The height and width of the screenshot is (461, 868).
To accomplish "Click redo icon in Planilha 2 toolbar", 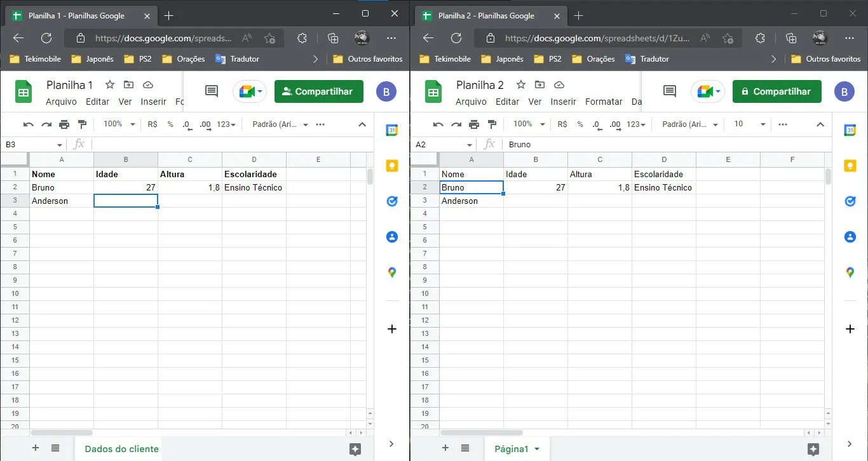I will point(456,124).
